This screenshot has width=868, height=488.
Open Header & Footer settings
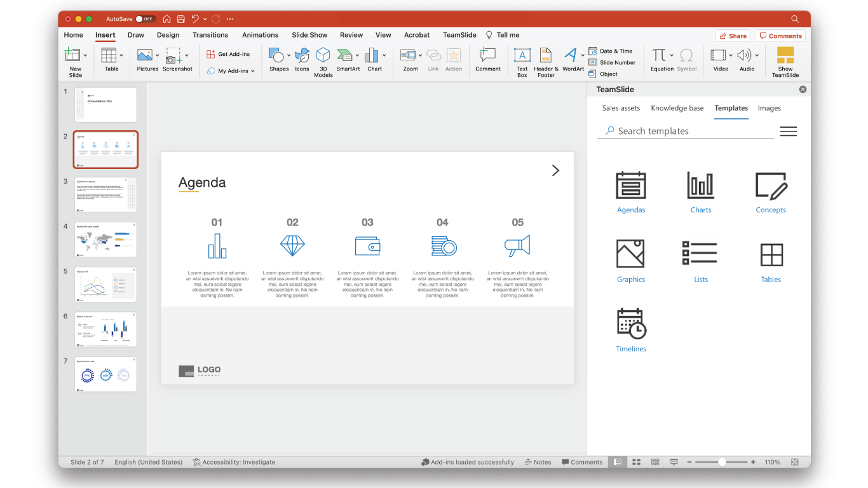[546, 62]
